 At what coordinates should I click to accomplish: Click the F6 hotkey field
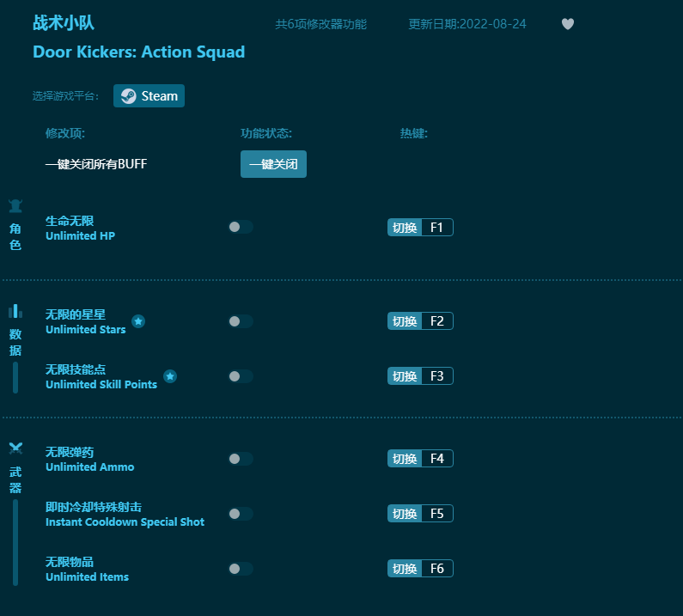[437, 569]
